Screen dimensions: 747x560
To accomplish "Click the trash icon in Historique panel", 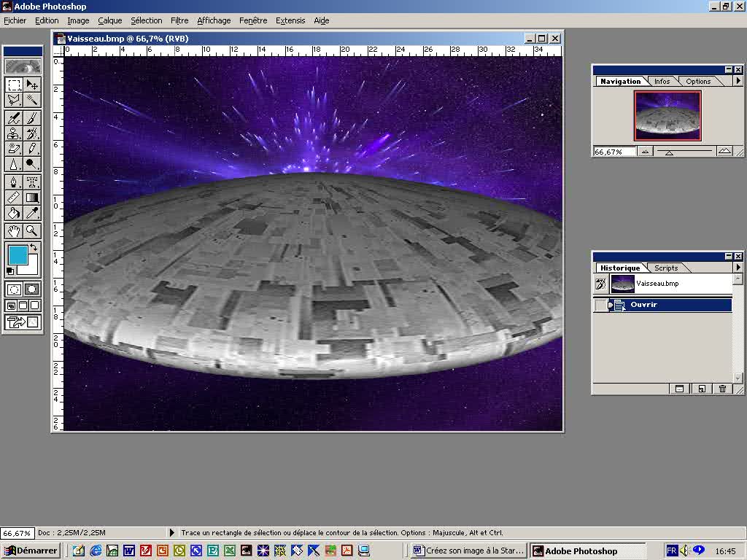I will coord(722,389).
